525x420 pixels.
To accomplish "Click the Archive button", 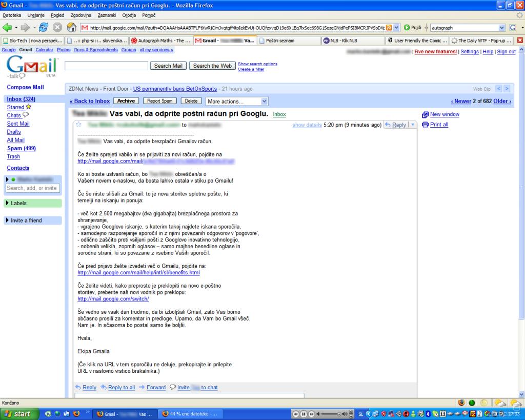I will pyautogui.click(x=126, y=101).
